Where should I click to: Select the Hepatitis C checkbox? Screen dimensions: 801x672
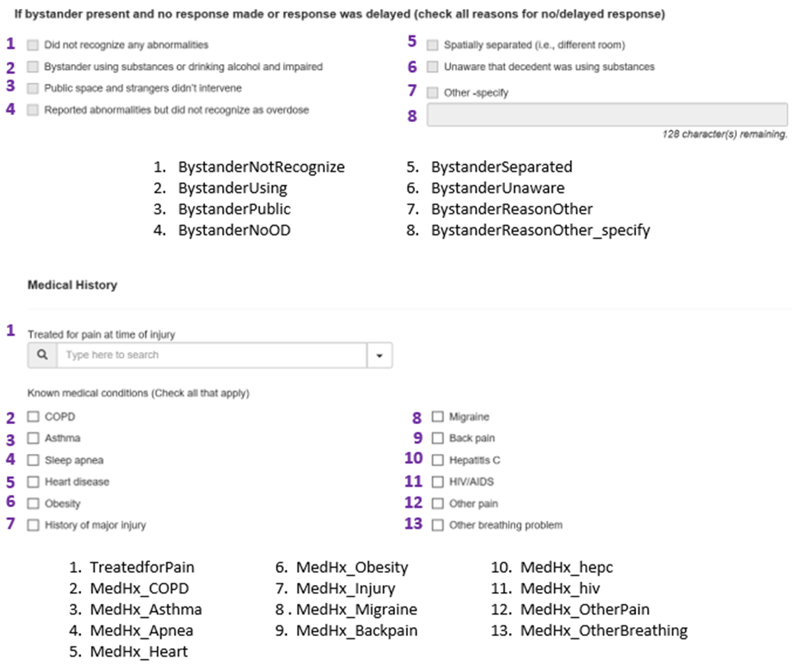pos(437,460)
